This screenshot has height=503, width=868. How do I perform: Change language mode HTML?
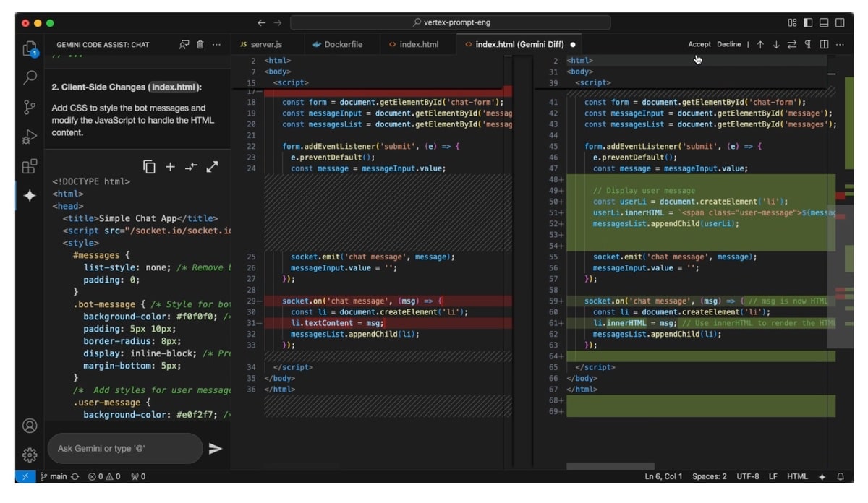click(797, 477)
